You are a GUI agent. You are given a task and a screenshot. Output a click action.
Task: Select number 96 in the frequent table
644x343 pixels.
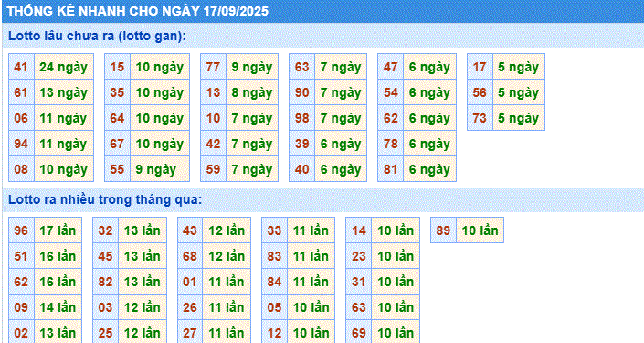(21, 230)
